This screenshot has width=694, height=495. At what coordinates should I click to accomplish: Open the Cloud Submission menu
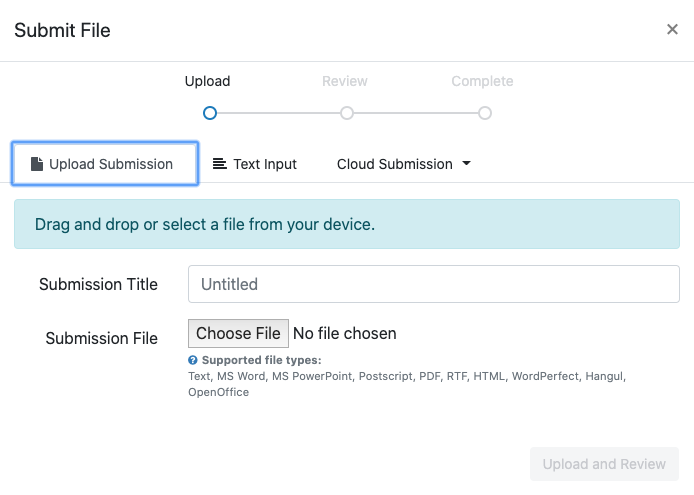point(404,164)
